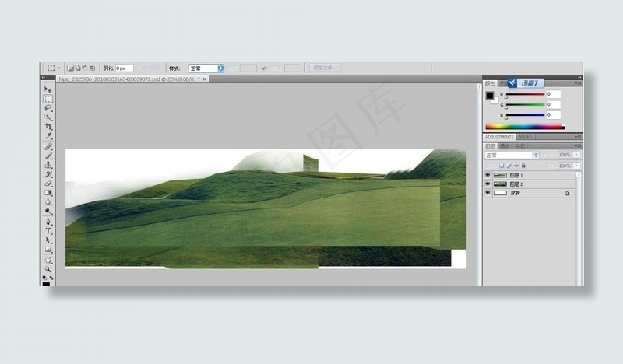Screen dimensions: 623x364
Task: Select the Zoom tool
Action: point(48,269)
